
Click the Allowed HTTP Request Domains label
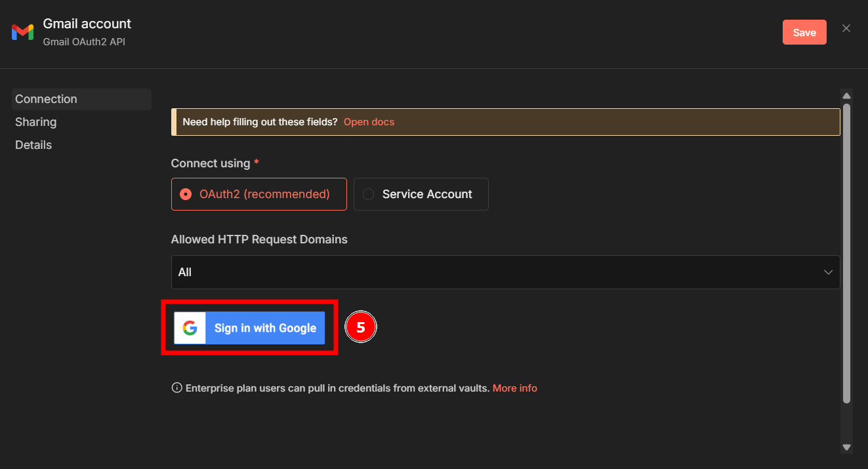click(x=259, y=239)
